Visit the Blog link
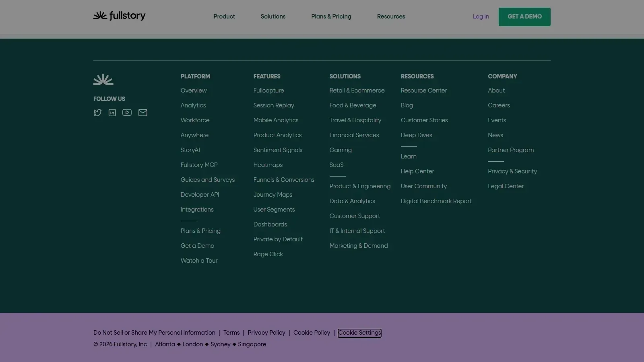This screenshot has width=644, height=362. pyautogui.click(x=407, y=105)
